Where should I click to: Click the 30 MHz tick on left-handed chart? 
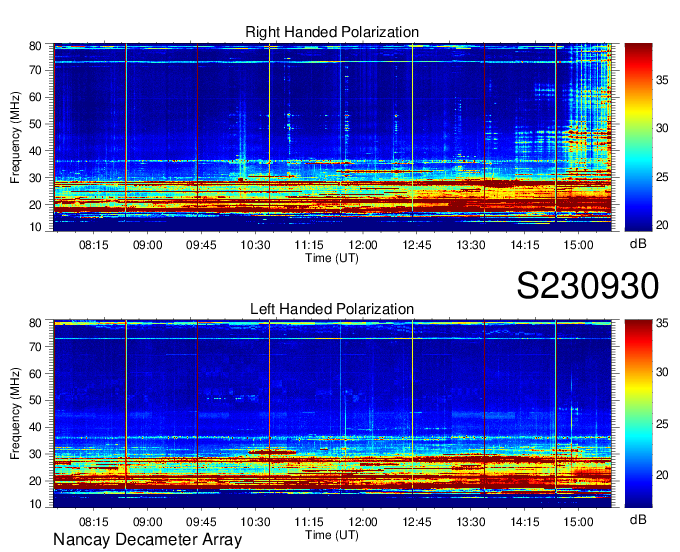pyautogui.click(x=35, y=454)
